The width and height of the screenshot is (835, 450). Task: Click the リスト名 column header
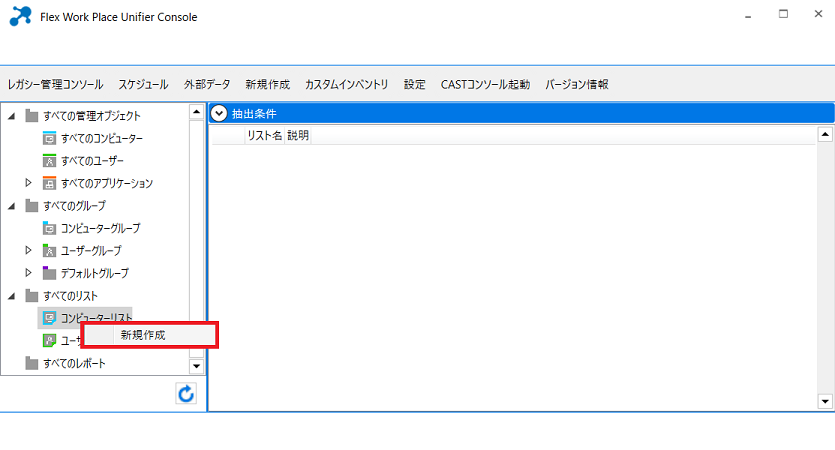[265, 135]
